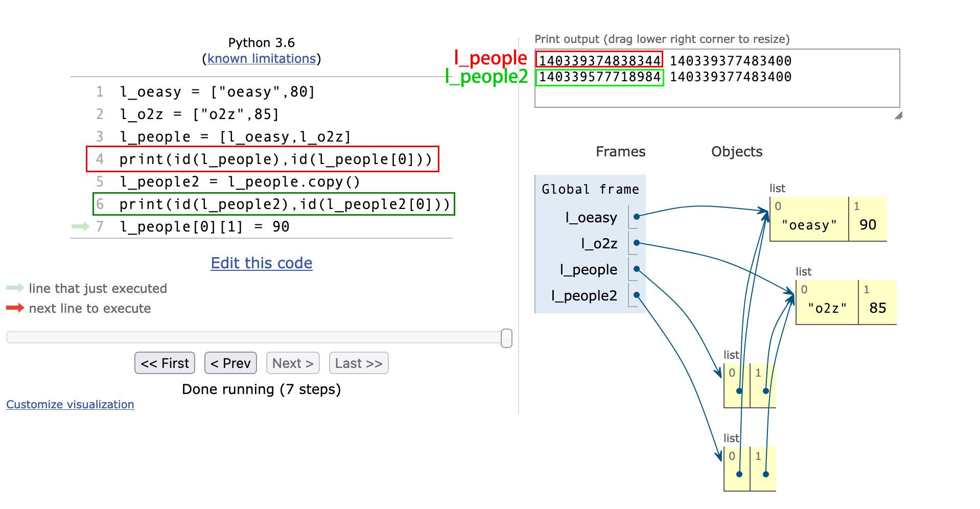
Task: Click code line 2 l_o2z assignment
Action: [x=199, y=114]
